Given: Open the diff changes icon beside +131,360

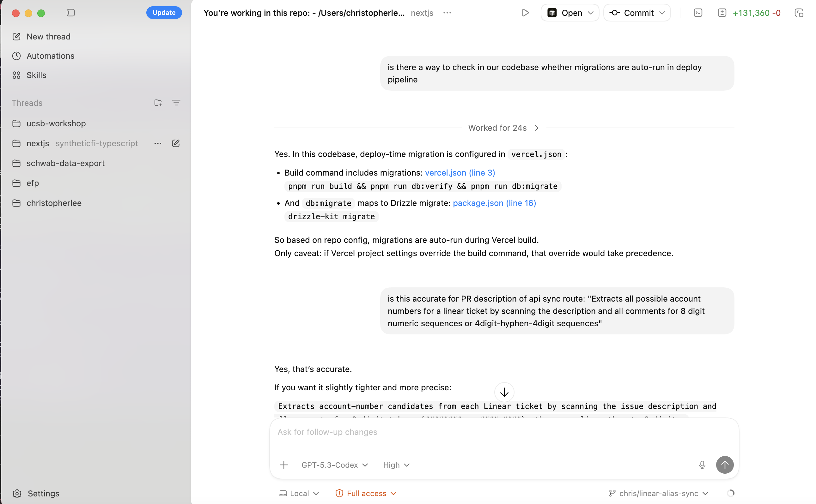Looking at the screenshot, I should click(x=722, y=13).
